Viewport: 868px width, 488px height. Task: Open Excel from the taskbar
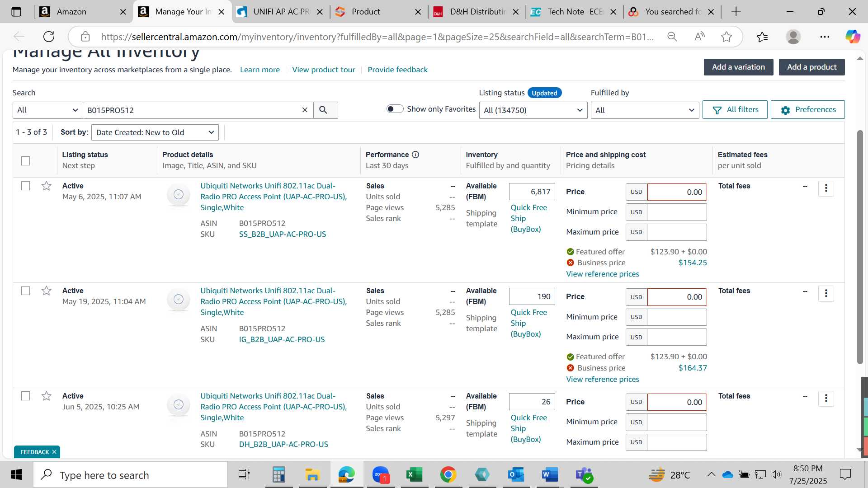pyautogui.click(x=414, y=475)
